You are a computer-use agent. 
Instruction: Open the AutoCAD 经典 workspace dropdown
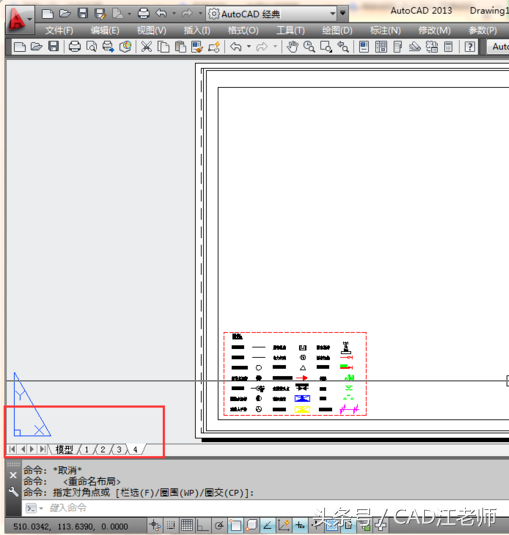[272, 14]
